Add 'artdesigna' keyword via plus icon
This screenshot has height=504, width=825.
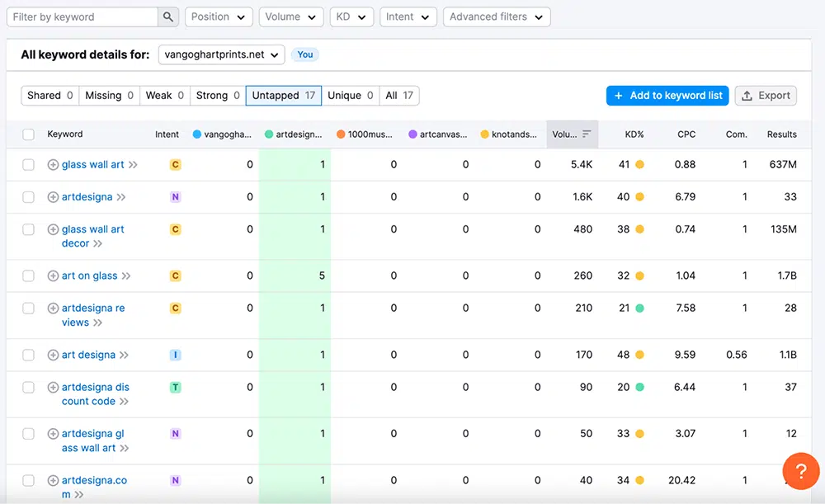point(53,197)
